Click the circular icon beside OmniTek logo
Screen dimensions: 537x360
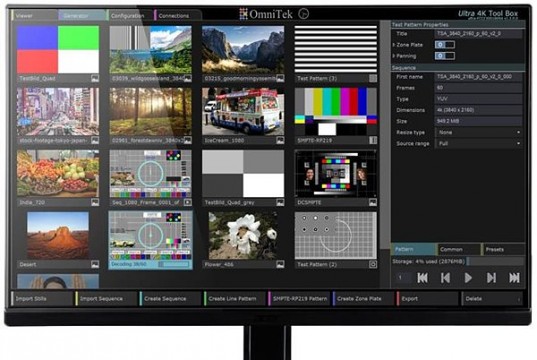pos(303,14)
